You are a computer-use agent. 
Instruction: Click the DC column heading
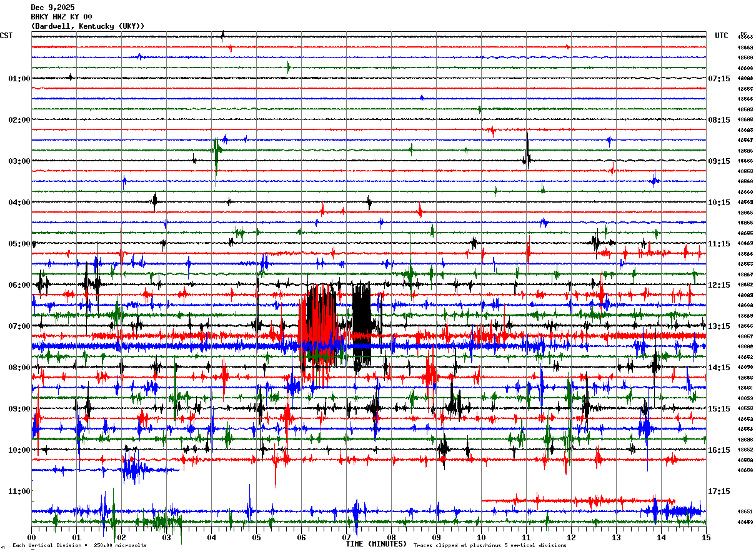(744, 34)
